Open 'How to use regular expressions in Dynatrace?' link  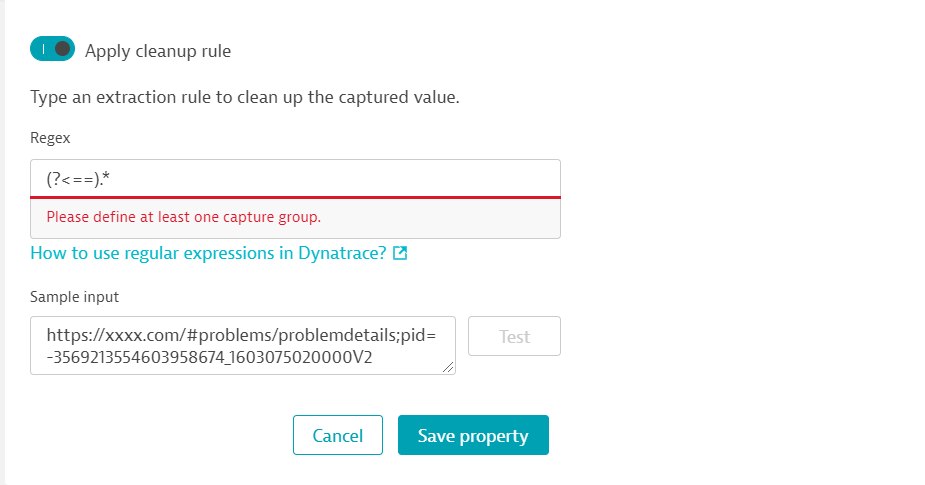[208, 253]
